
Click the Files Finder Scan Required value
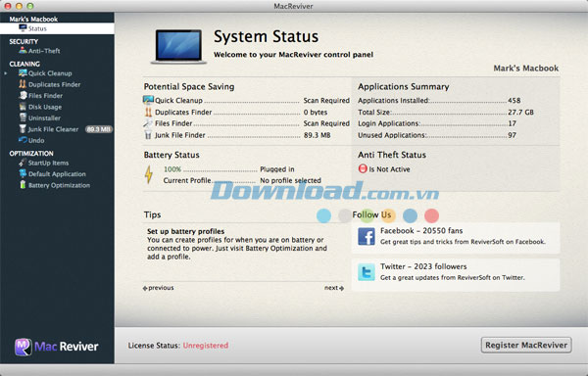tap(326, 123)
